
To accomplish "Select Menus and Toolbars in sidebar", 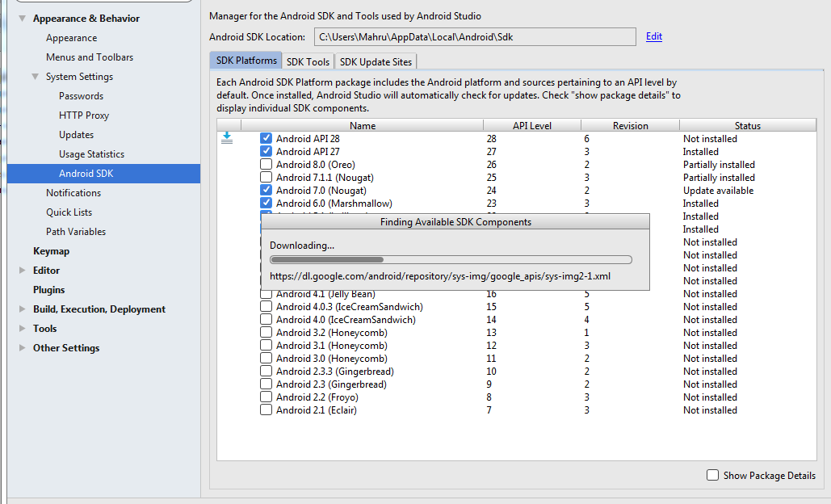I will (90, 57).
